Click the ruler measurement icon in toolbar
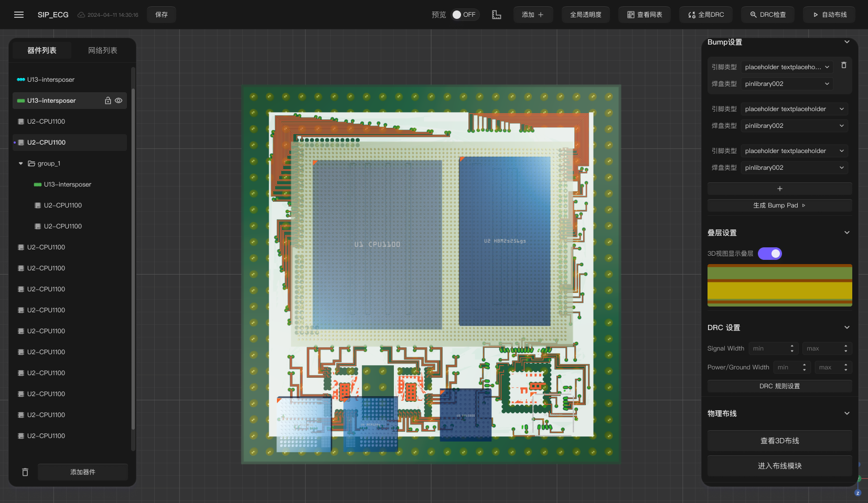Image resolution: width=868 pixels, height=503 pixels. (496, 15)
